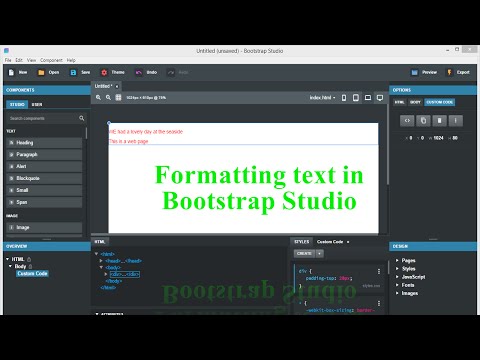Click the duplicate icon in Options
This screenshot has height=360, width=480.
(423, 121)
